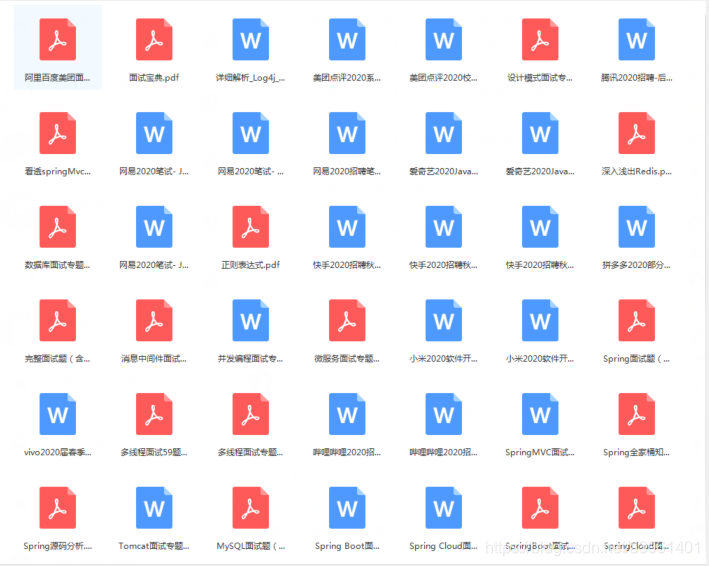Select the 腾讯2020招聘-后... Word file
709x566 pixels.
tap(637, 39)
